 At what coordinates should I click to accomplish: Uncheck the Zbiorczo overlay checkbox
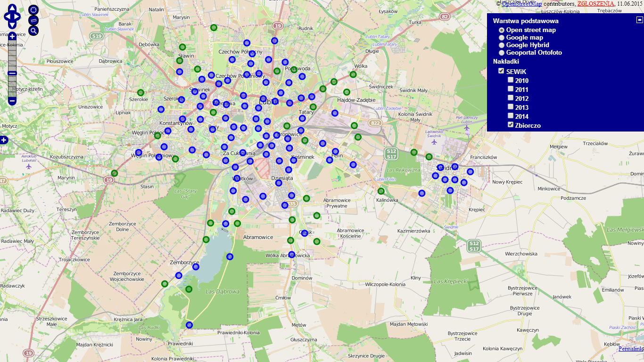pyautogui.click(x=511, y=125)
